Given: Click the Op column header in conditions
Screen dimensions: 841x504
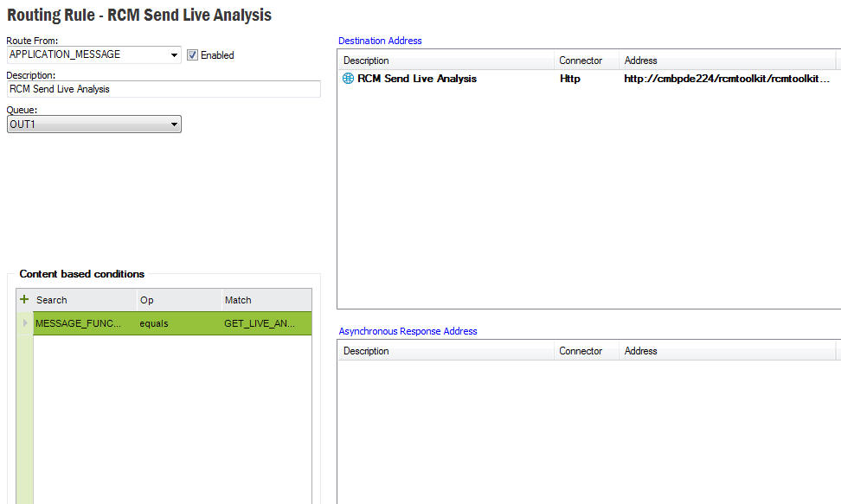Looking at the screenshot, I should click(x=177, y=300).
